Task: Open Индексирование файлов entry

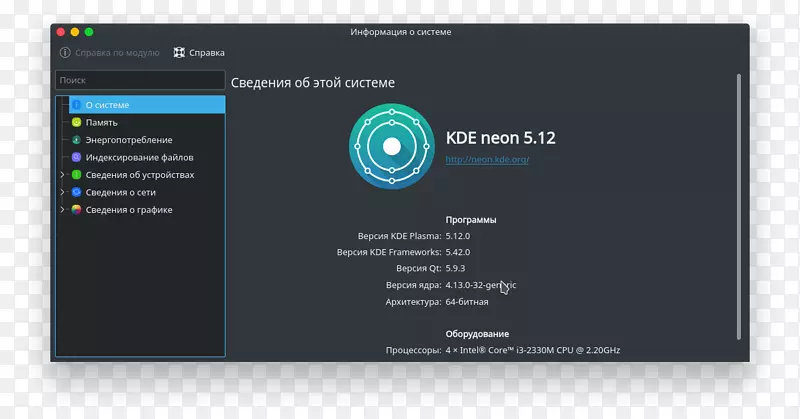Action: click(147, 157)
